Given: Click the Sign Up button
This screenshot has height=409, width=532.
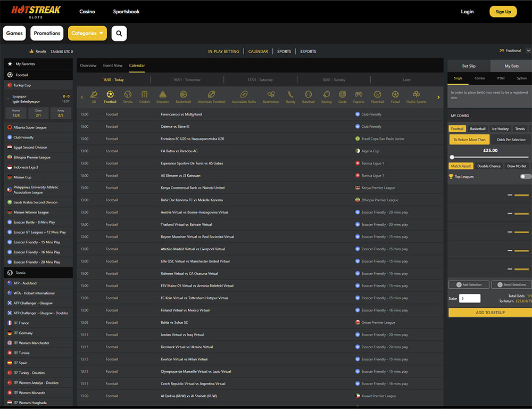Looking at the screenshot, I should click(503, 12).
